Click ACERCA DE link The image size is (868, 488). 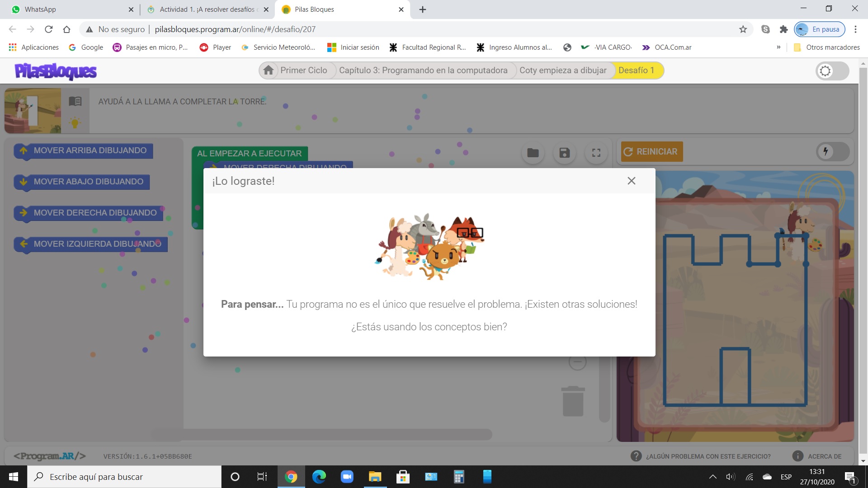point(824,456)
